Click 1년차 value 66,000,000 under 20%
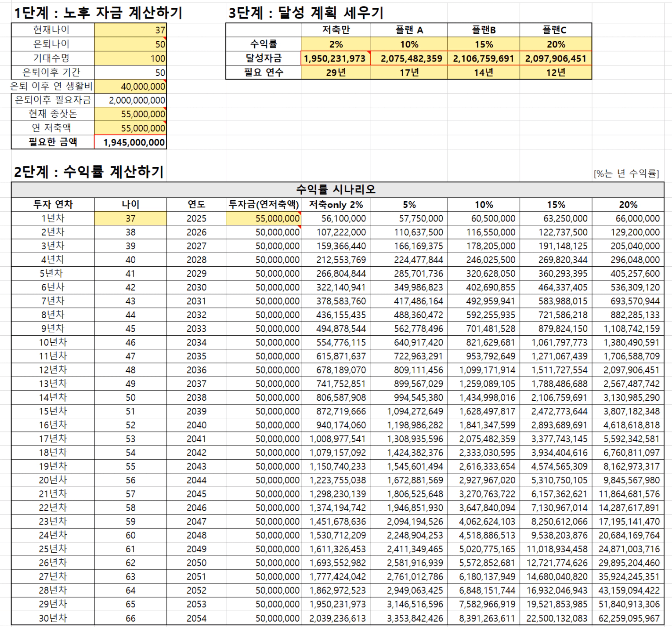This screenshot has height=627, width=672. [628, 218]
